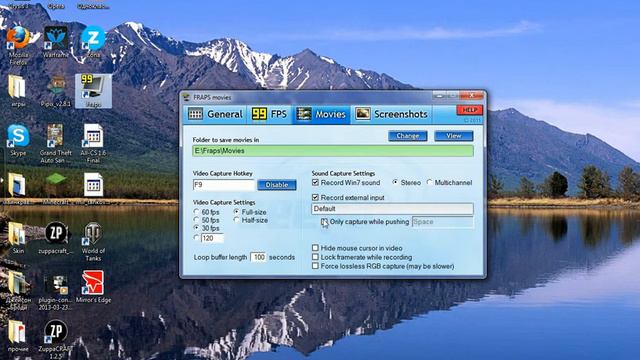
Task: Select the custom fps radio button
Action: point(196,238)
